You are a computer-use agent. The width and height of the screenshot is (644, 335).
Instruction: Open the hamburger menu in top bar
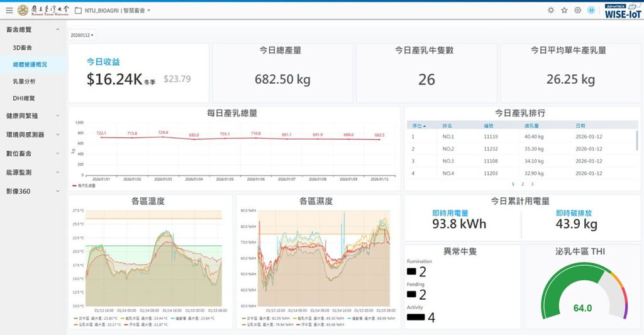[9, 10]
